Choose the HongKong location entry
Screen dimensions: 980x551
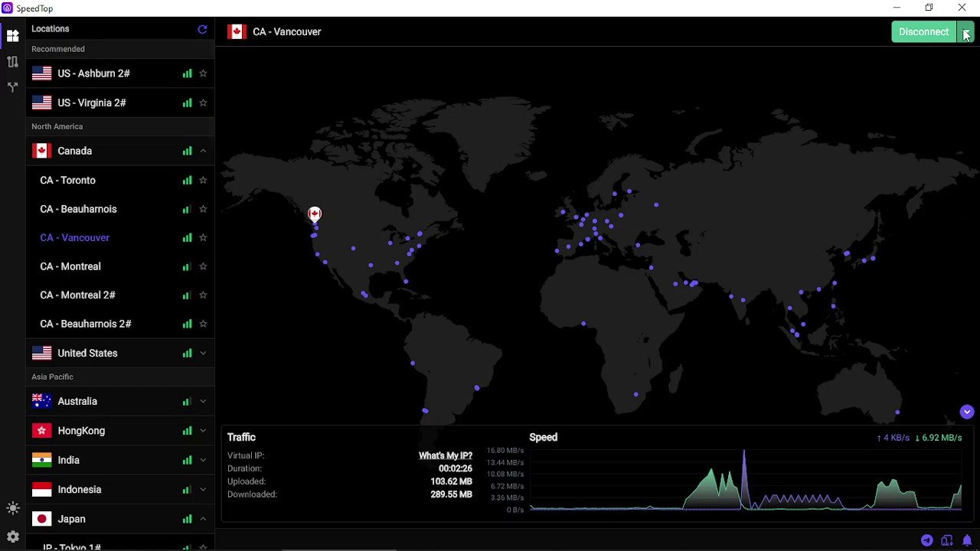point(81,431)
